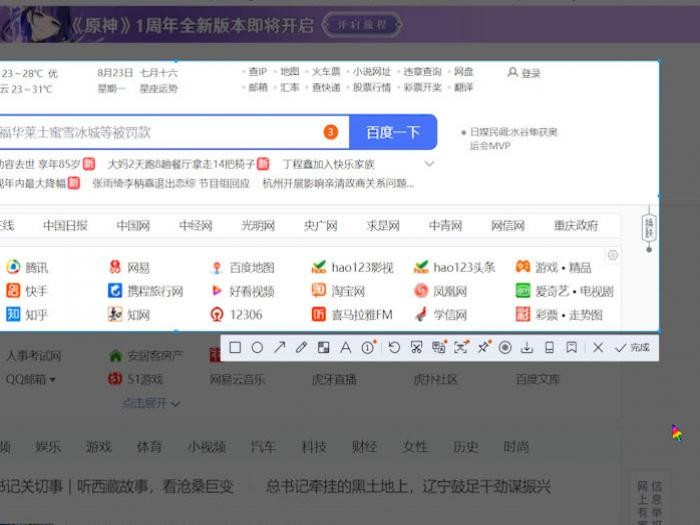This screenshot has width=700, height=525.
Task: Click the 登录 login link
Action: pyautogui.click(x=525, y=73)
